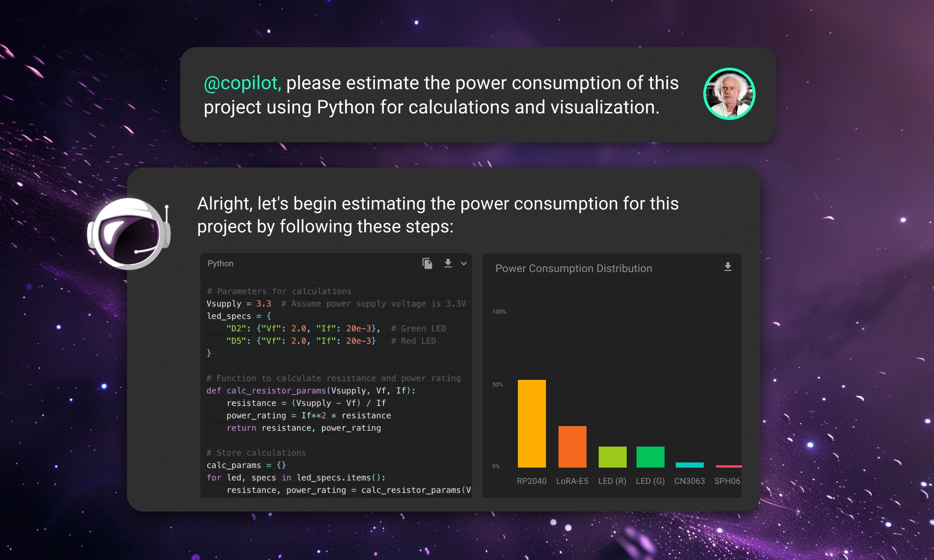Select the orange LoRA-E5 bar
934x560 pixels.
pyautogui.click(x=572, y=447)
